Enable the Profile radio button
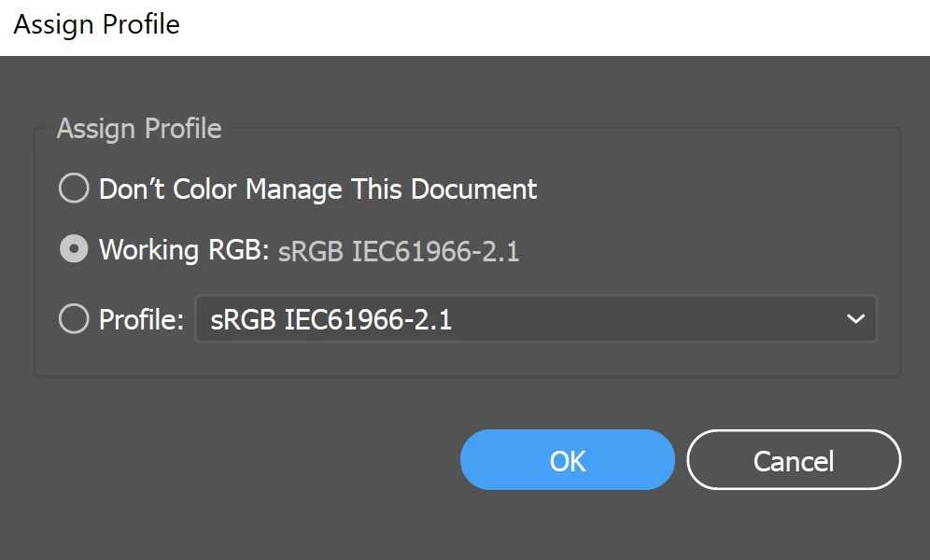 [74, 320]
